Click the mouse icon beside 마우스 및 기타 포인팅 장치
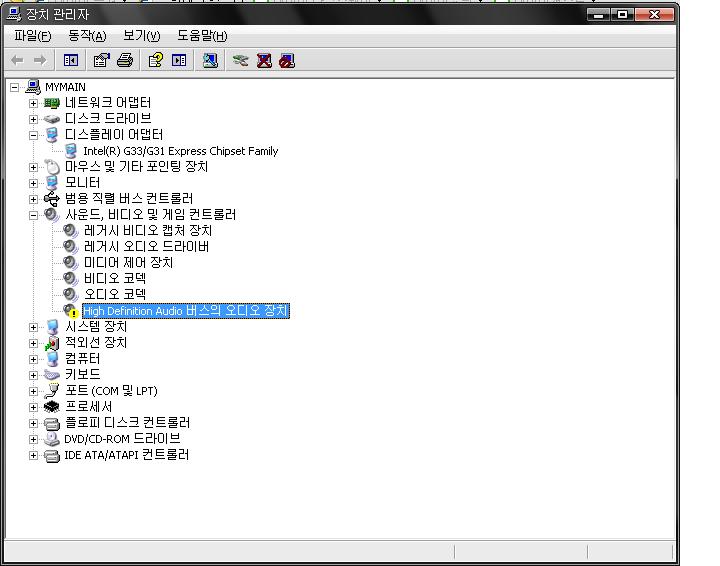This screenshot has width=720, height=566. click(x=52, y=167)
